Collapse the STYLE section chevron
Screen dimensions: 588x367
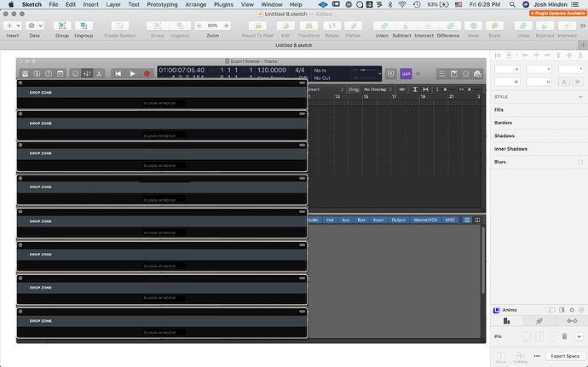pos(580,97)
